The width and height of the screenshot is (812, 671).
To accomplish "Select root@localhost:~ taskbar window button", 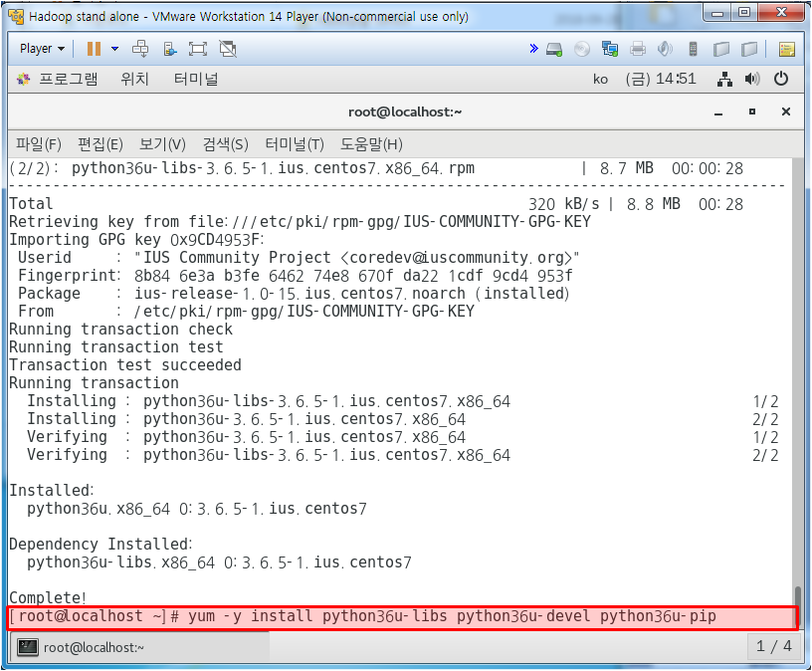I will [140, 647].
